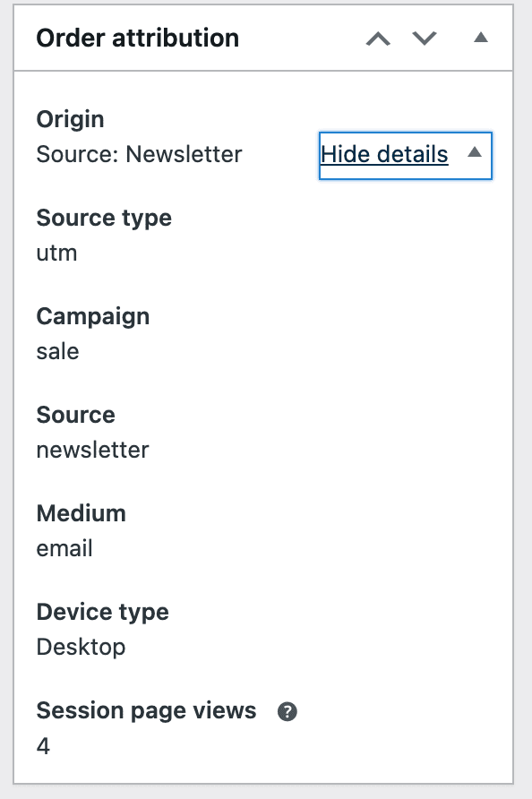Click the utm source type value
This screenshot has height=799, width=532.
tap(56, 253)
